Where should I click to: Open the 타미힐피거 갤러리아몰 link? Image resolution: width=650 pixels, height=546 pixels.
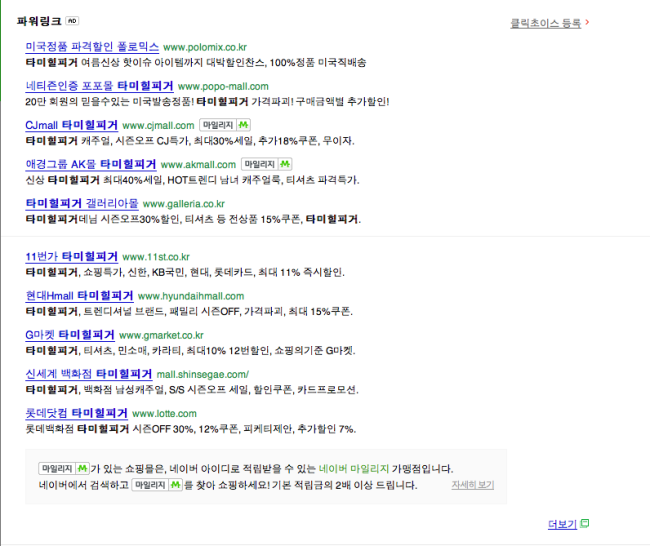coord(82,203)
